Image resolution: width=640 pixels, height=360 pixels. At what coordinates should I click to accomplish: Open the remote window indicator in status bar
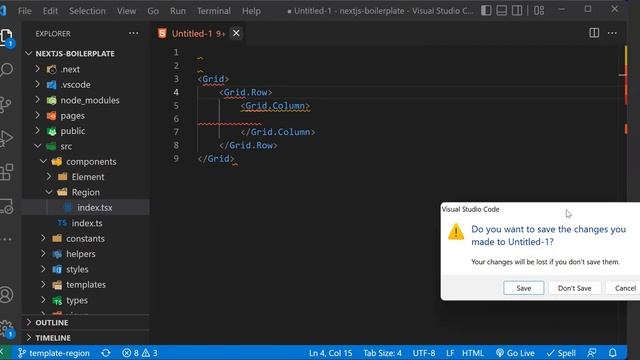coord(4,353)
